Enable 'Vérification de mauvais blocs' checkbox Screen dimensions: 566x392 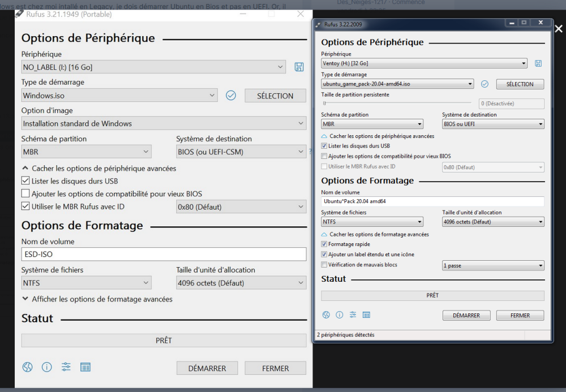[x=324, y=265]
